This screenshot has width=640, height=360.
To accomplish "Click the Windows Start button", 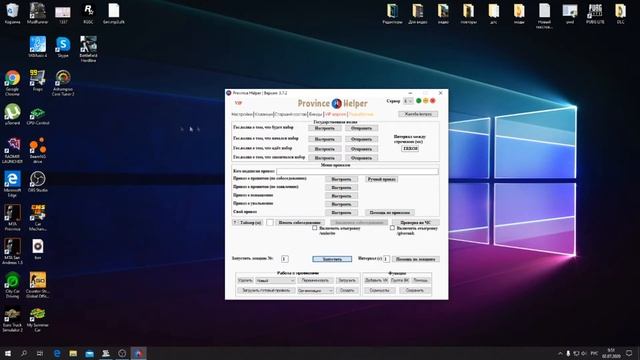I will pyautogui.click(x=7, y=353).
